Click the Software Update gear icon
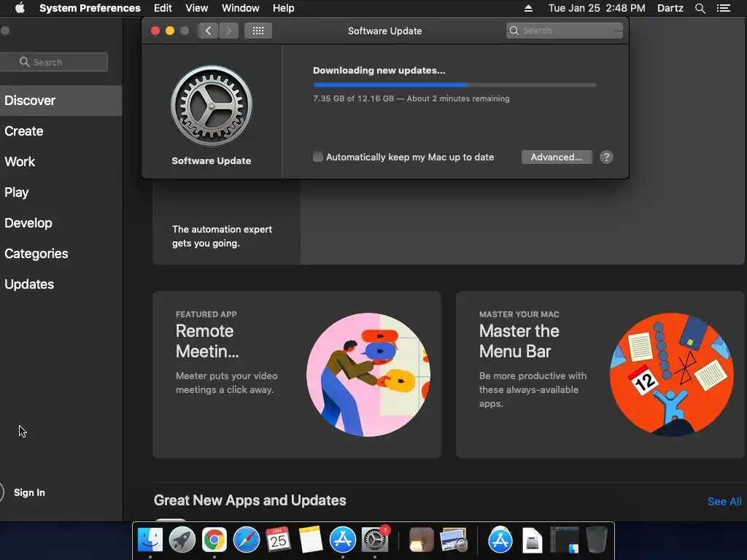Screen dimensions: 747x560 [212, 106]
